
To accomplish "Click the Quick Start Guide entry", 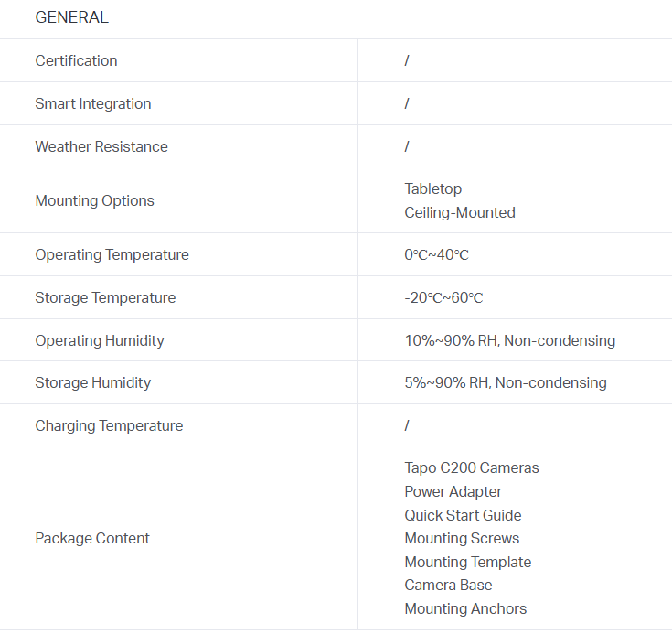I will coord(463,515).
